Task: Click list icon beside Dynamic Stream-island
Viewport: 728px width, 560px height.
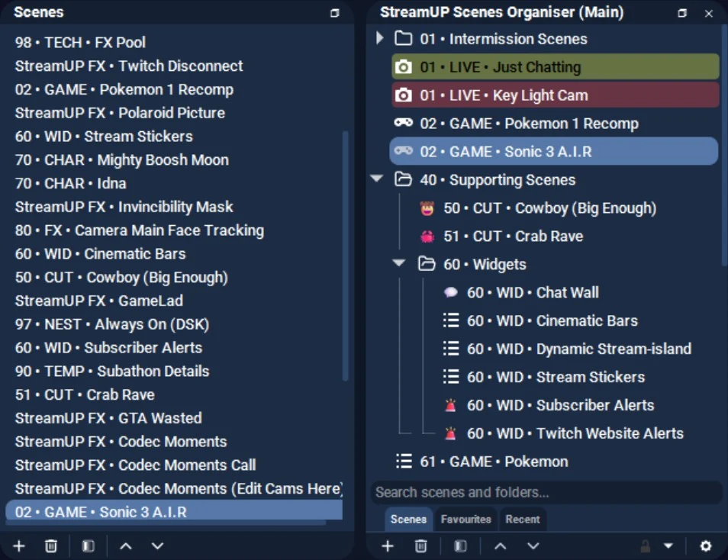Action: [451, 349]
